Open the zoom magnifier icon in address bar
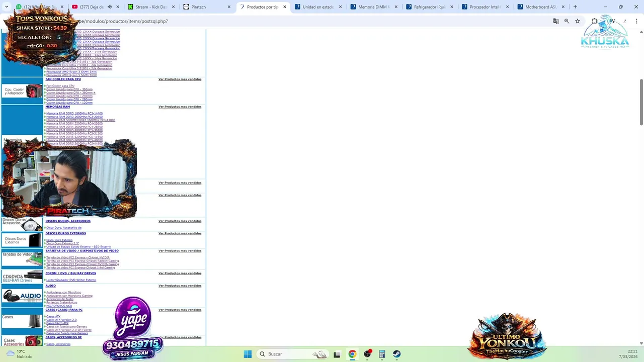Viewport: 644px width, 362px height. click(x=567, y=21)
